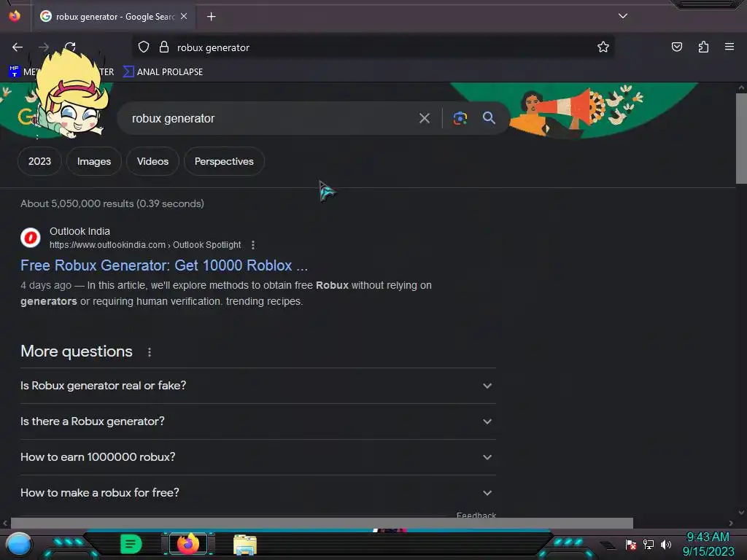
Task: Click the clock showing 9:43 AM
Action: click(708, 537)
